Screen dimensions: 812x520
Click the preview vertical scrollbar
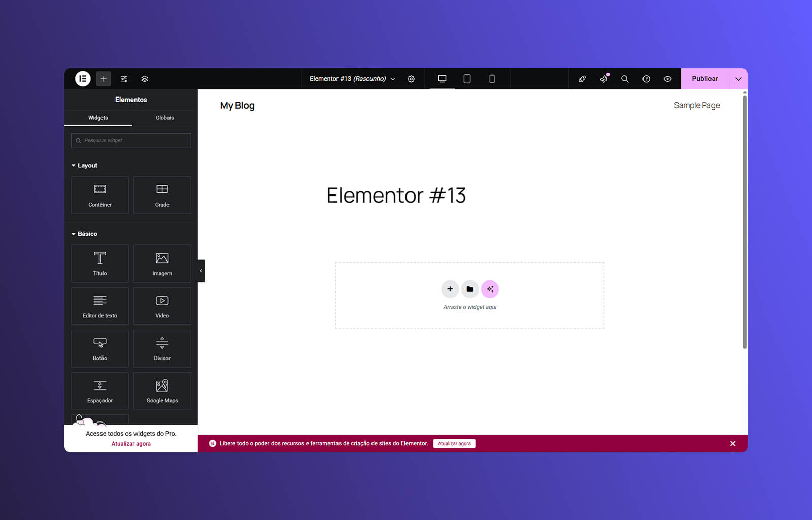745,222
